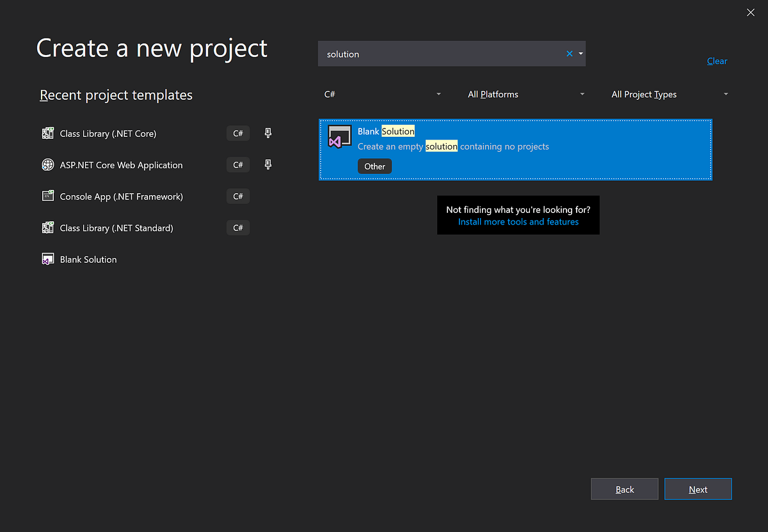
Task: Click the Next button
Action: [x=698, y=489]
